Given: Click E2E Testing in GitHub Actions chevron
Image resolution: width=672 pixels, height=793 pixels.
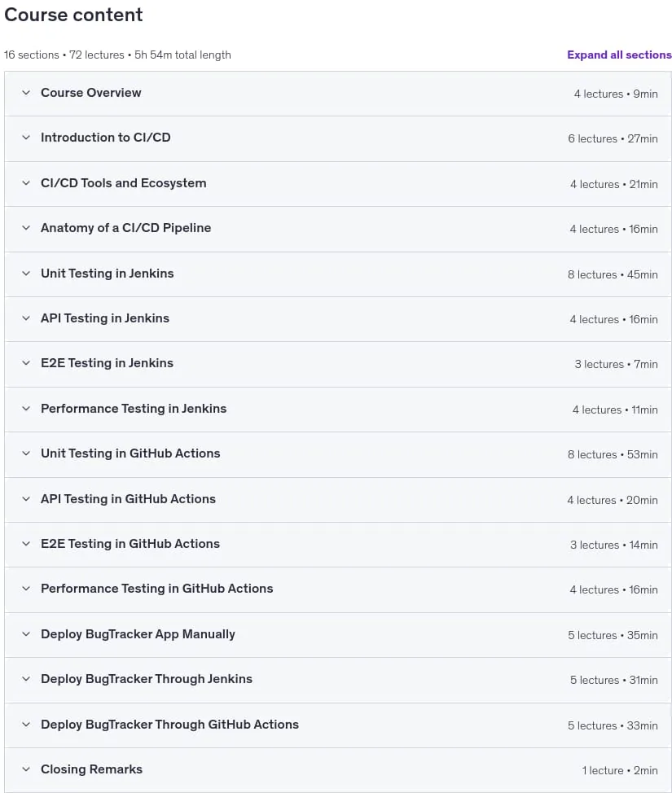Looking at the screenshot, I should click(x=26, y=544).
